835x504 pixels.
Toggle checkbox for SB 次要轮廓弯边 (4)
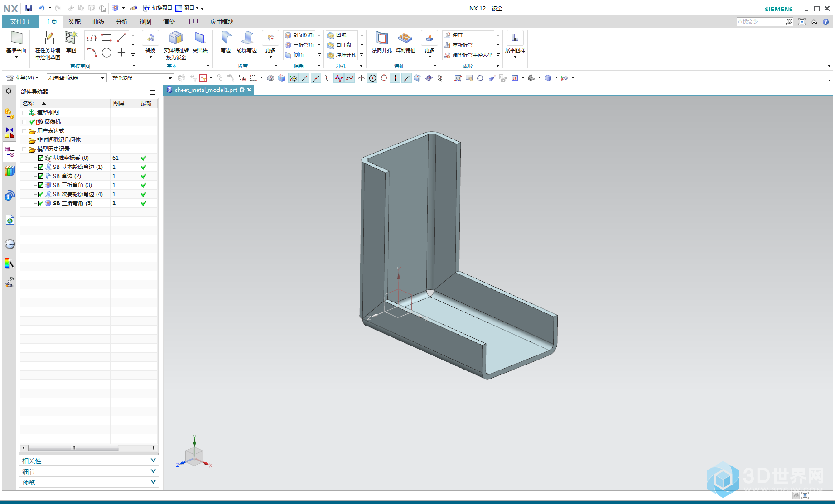41,194
